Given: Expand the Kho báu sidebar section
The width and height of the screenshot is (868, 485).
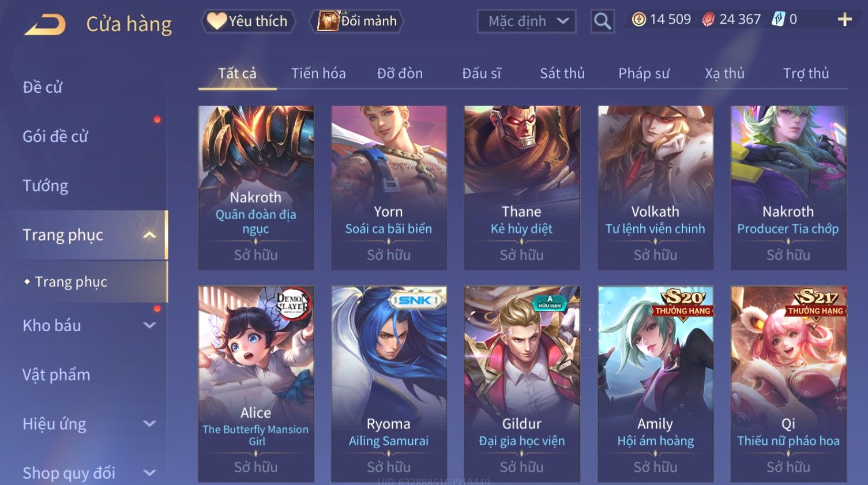Looking at the screenshot, I should [x=149, y=325].
